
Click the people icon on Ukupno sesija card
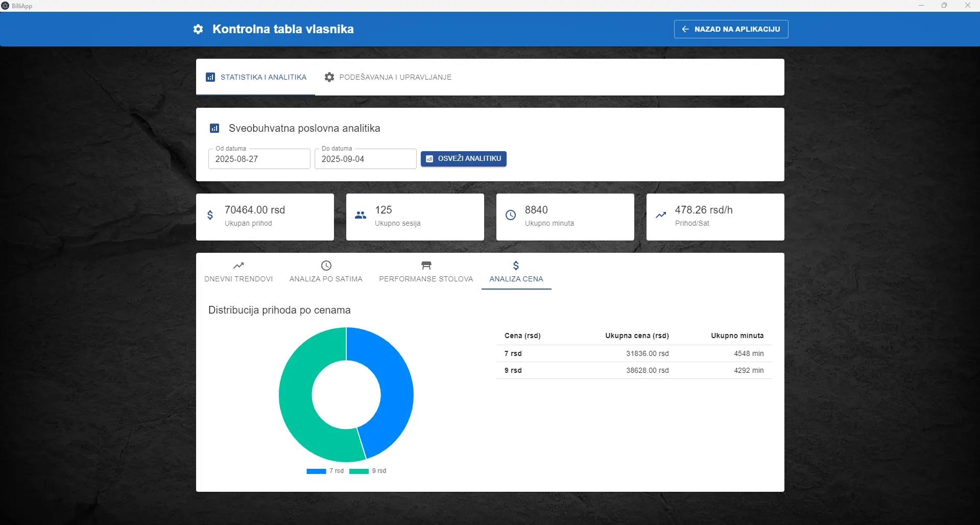click(x=361, y=215)
